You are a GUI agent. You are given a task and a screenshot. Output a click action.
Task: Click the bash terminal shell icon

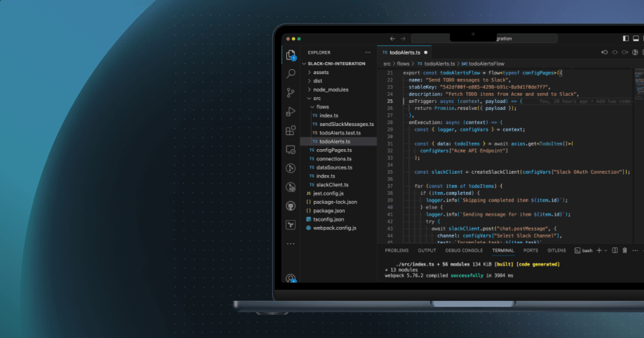tap(577, 251)
